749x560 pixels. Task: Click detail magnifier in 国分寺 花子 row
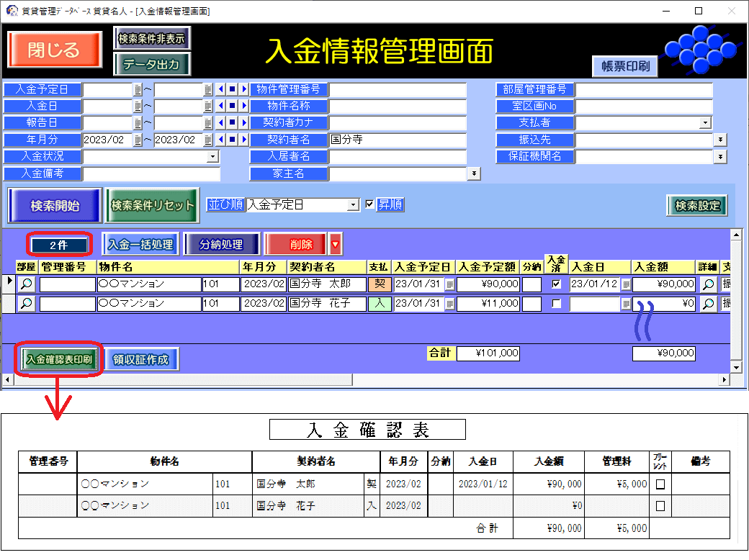point(708,304)
